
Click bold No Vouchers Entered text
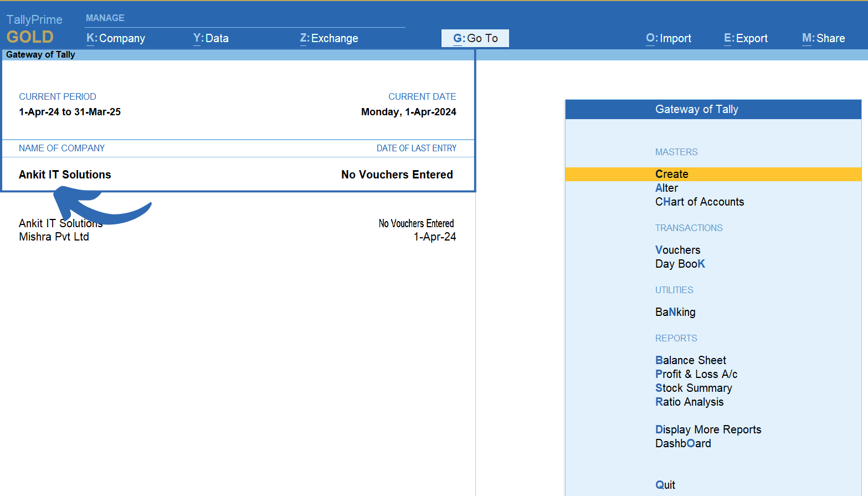(397, 175)
